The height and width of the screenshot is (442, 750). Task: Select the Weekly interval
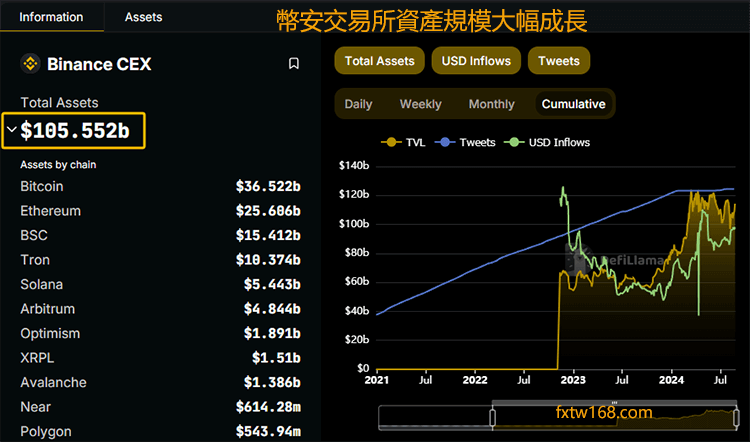click(x=420, y=104)
